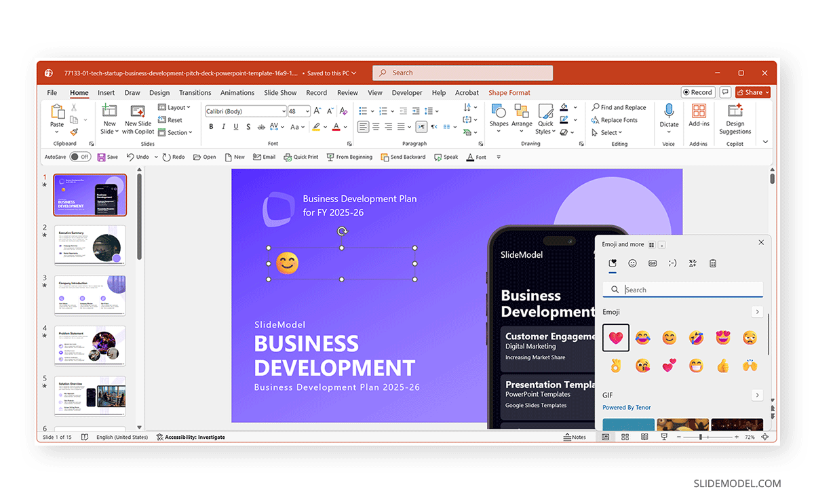
Task: Open the font name dropdown
Action: [284, 111]
